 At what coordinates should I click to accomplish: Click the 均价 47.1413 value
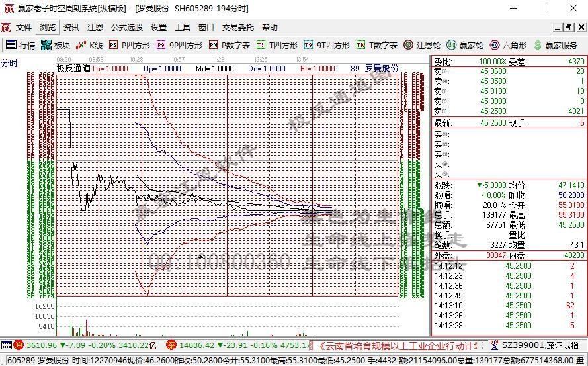571,185
